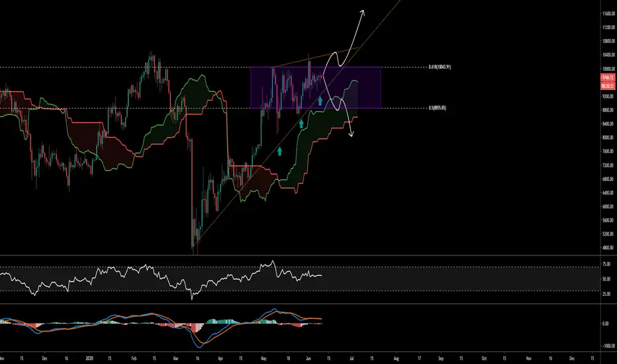This screenshot has width=617, height=364.
Task: Select the 6400.00 price axis value
Action: point(609,193)
